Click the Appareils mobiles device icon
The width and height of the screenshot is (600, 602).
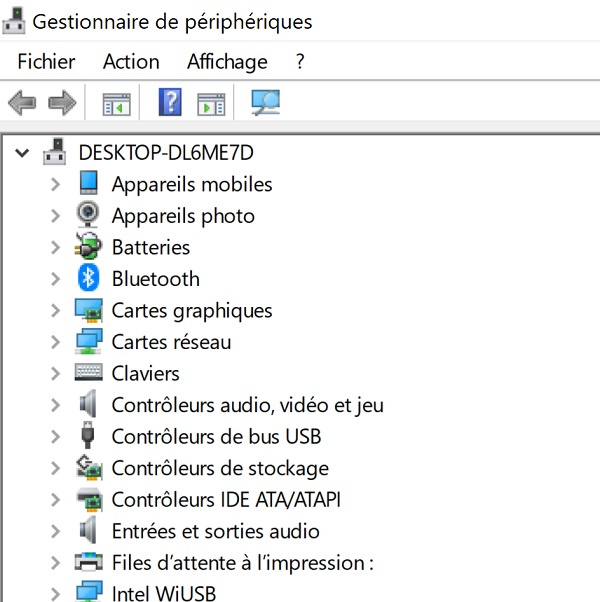click(x=89, y=183)
